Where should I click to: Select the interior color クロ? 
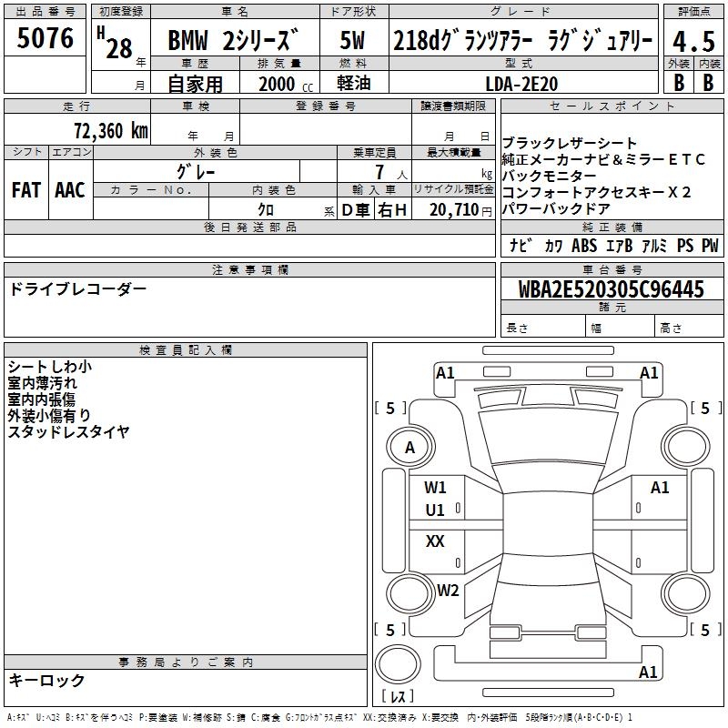click(266, 210)
